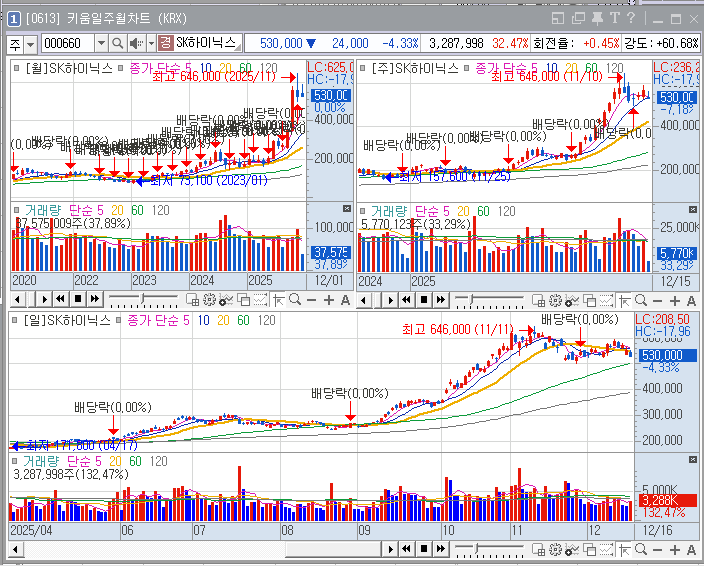Expand the 000660 stock code history dropdown
The width and height of the screenshot is (704, 567).
(101, 44)
